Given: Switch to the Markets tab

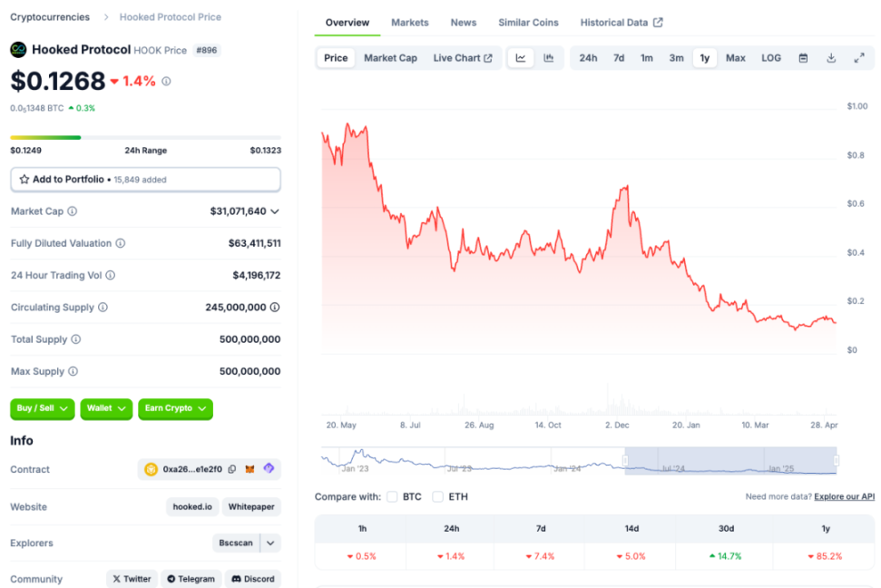Looking at the screenshot, I should [x=410, y=23].
